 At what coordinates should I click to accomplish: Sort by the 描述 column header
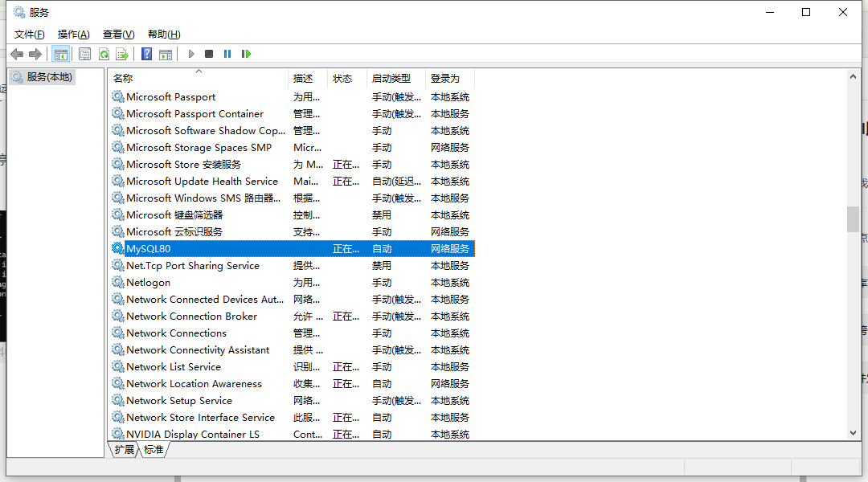coord(308,79)
